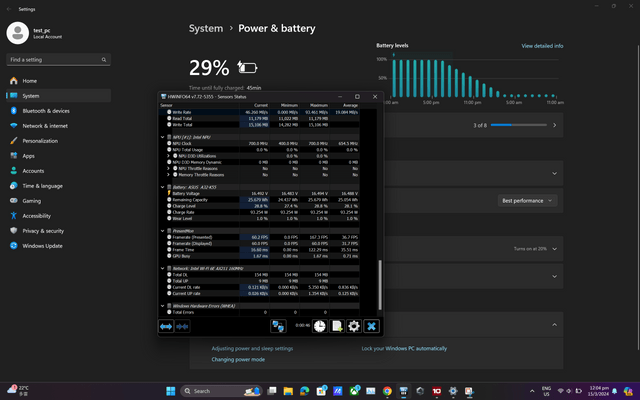Click View detailed info link
The height and width of the screenshot is (400, 640).
click(x=542, y=46)
